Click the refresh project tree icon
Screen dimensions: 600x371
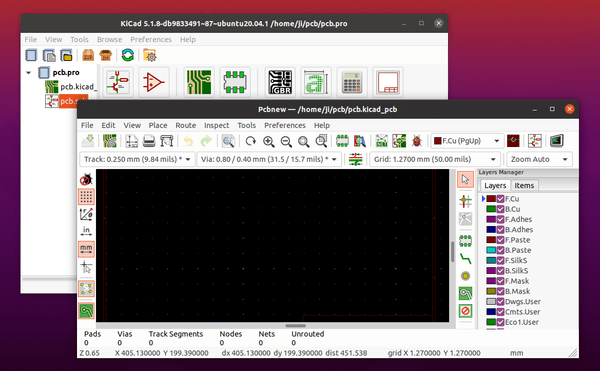(128, 55)
